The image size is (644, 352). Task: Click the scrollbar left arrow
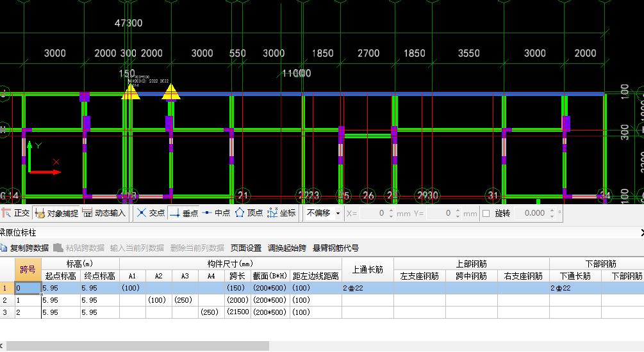[x=2, y=346]
